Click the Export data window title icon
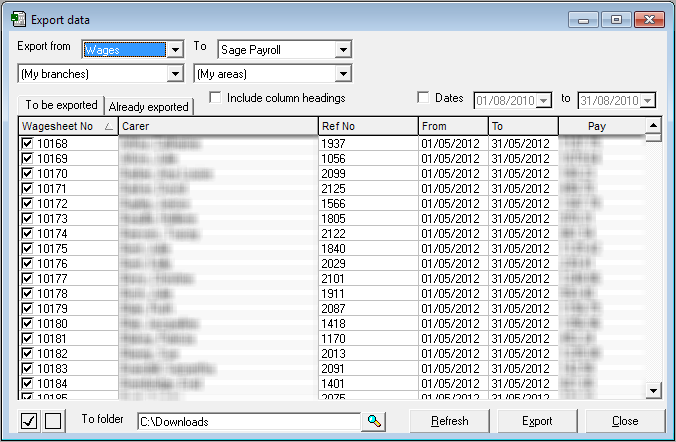This screenshot has width=676, height=442. point(17,19)
